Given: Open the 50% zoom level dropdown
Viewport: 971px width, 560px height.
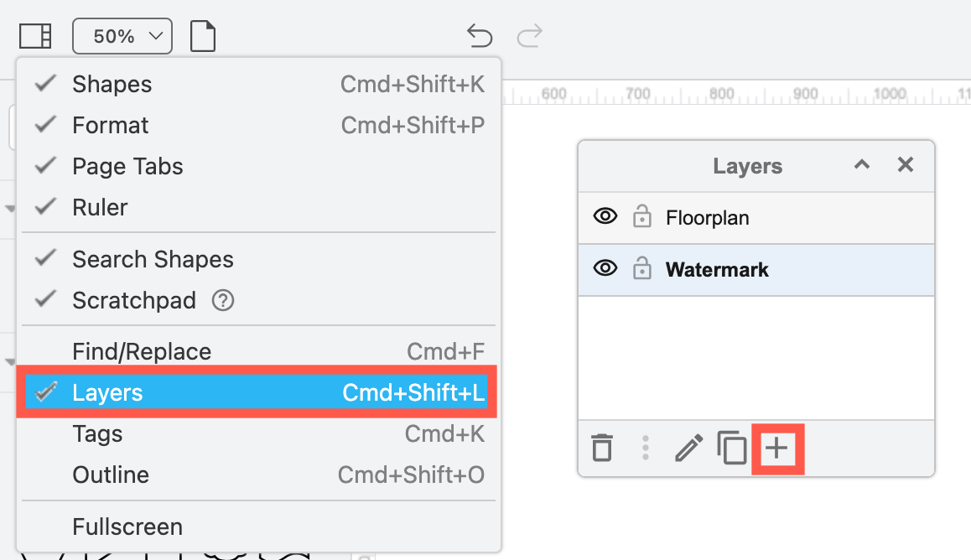Looking at the screenshot, I should [122, 35].
